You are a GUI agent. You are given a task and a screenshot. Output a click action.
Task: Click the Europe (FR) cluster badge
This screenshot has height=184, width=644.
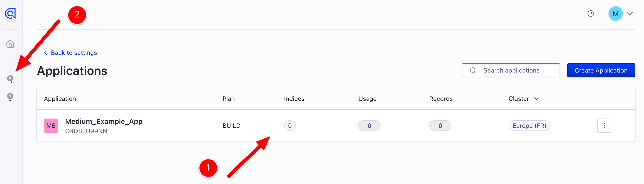529,126
